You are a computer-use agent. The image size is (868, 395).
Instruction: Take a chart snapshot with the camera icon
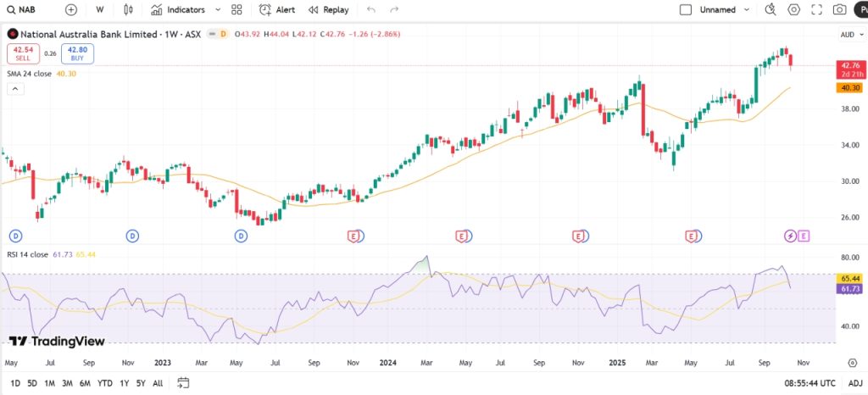point(839,10)
